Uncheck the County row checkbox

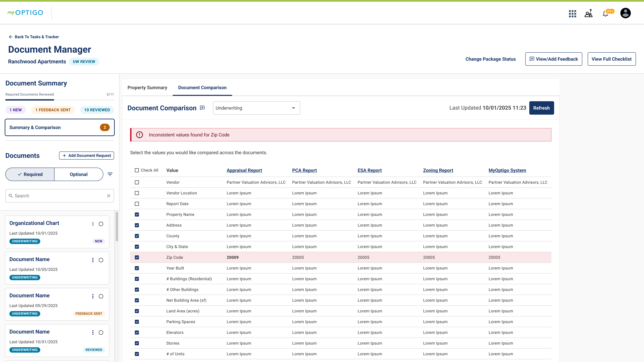coord(137,236)
